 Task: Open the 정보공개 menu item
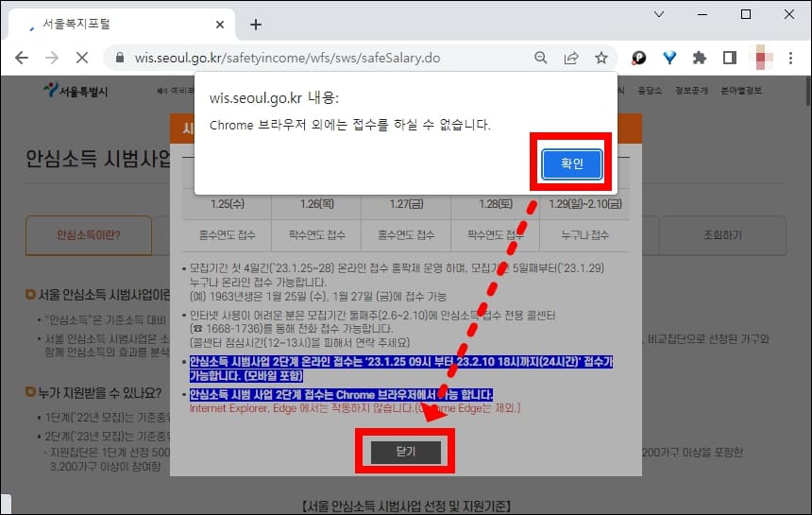691,91
